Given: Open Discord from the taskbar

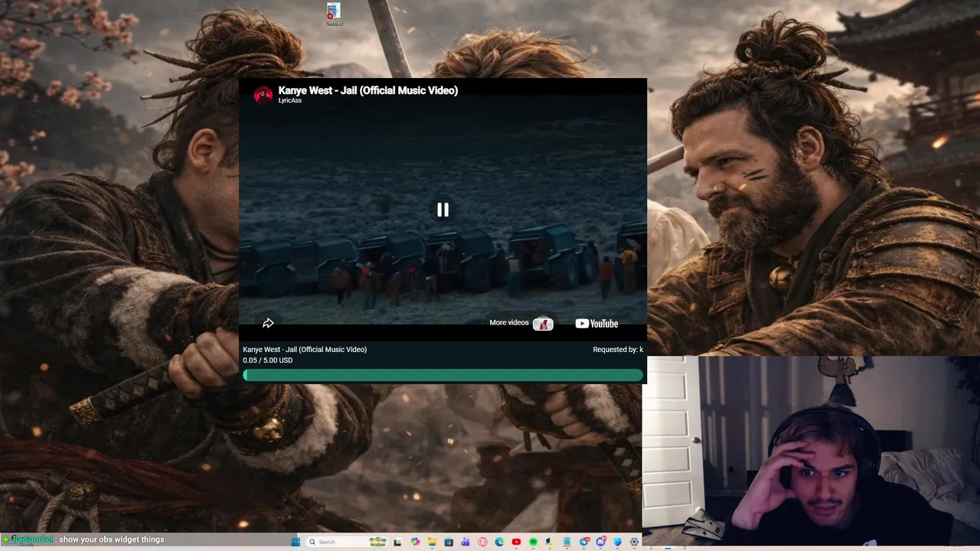Looking at the screenshot, I should pos(601,542).
